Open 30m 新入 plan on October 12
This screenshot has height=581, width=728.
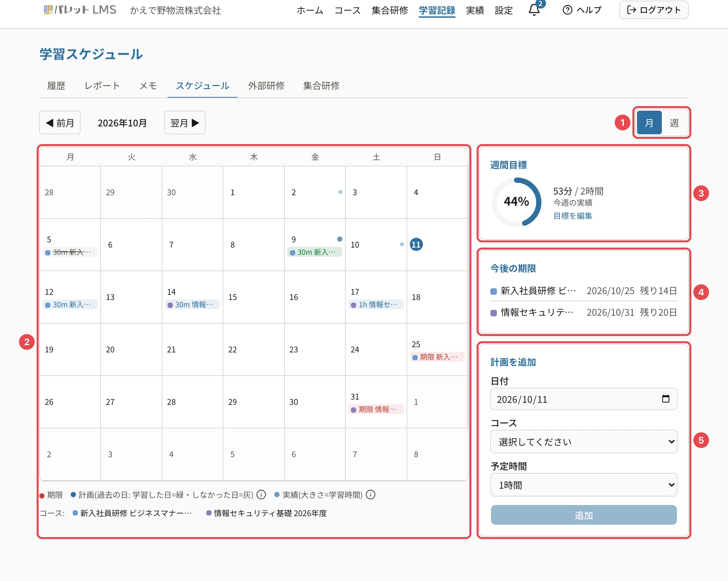[x=70, y=304]
